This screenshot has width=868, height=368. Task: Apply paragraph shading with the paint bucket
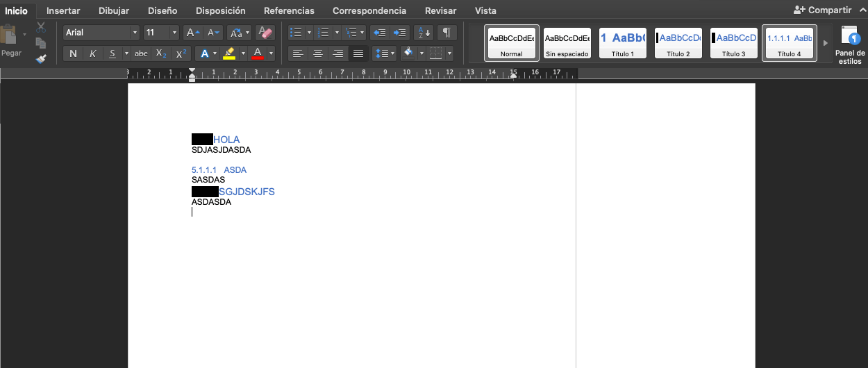[408, 53]
